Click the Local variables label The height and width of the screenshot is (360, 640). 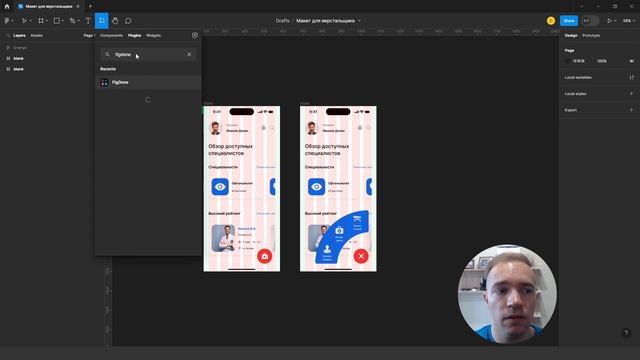click(x=578, y=77)
